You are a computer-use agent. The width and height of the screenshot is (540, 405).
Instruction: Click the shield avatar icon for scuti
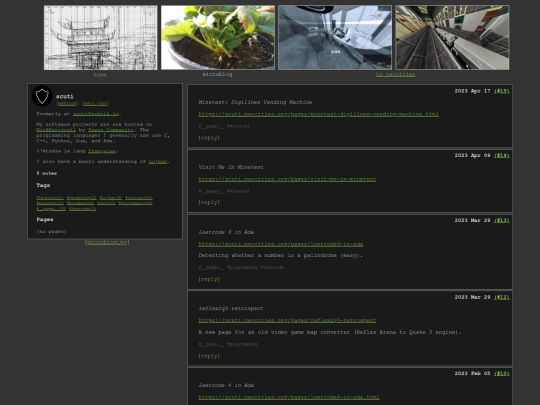[42, 96]
